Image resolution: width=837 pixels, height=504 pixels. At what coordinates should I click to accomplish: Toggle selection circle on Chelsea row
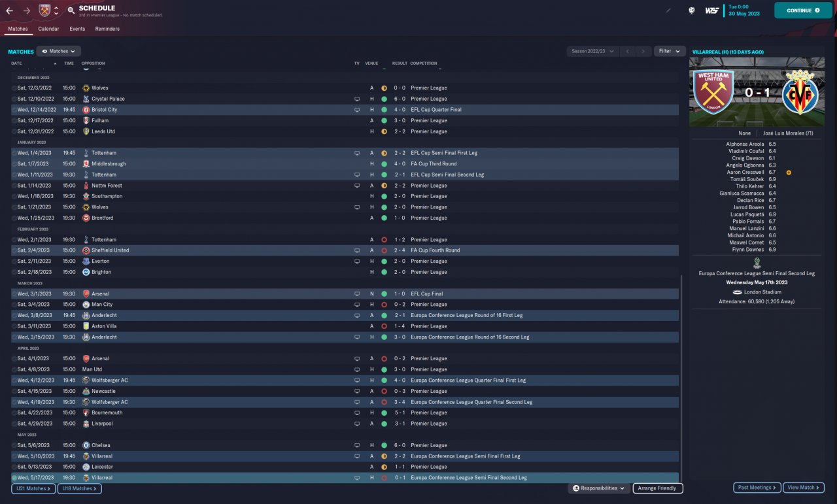(14, 445)
